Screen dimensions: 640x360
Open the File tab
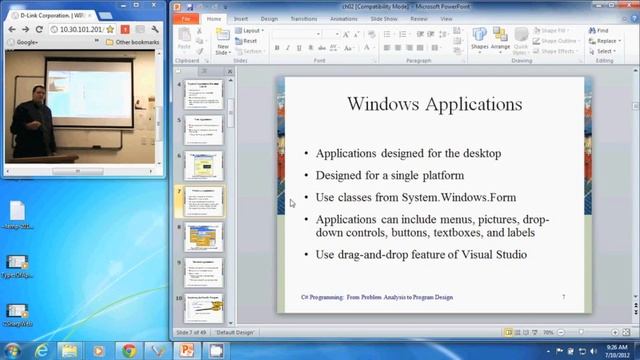pyautogui.click(x=186, y=19)
